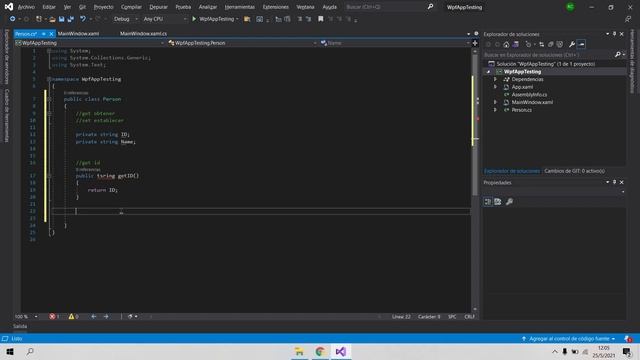Switch to the MainWindow.xaml.cs tab
The image size is (640, 360).
pos(143,34)
